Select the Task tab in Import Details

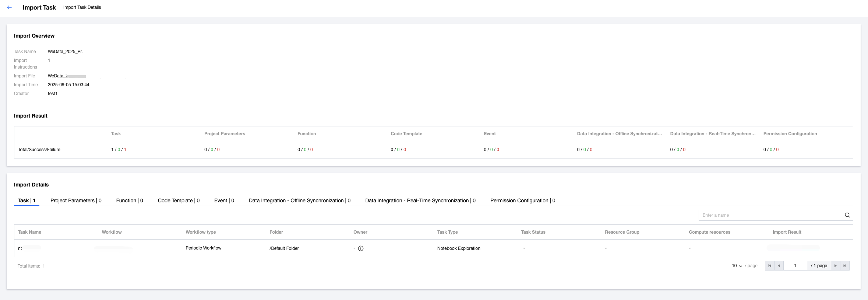tap(27, 200)
